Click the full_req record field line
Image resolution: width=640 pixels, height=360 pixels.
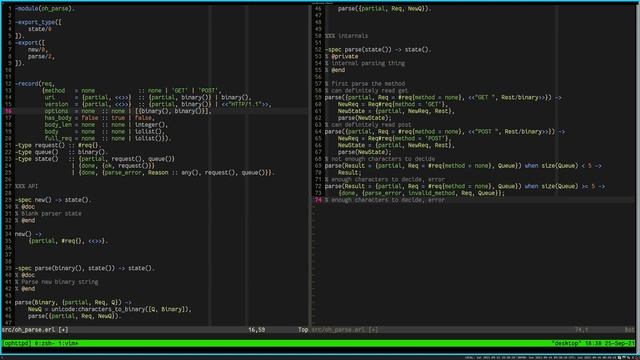click(x=108, y=138)
